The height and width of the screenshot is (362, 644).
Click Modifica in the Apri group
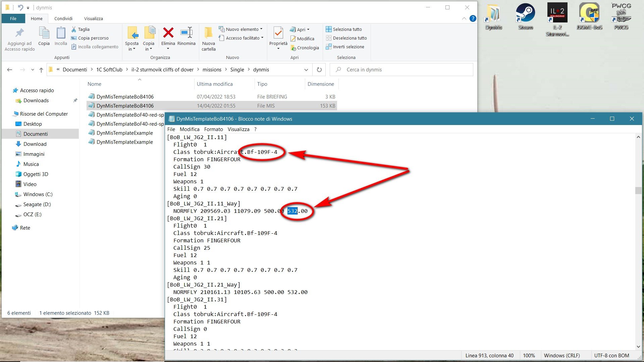pyautogui.click(x=302, y=39)
